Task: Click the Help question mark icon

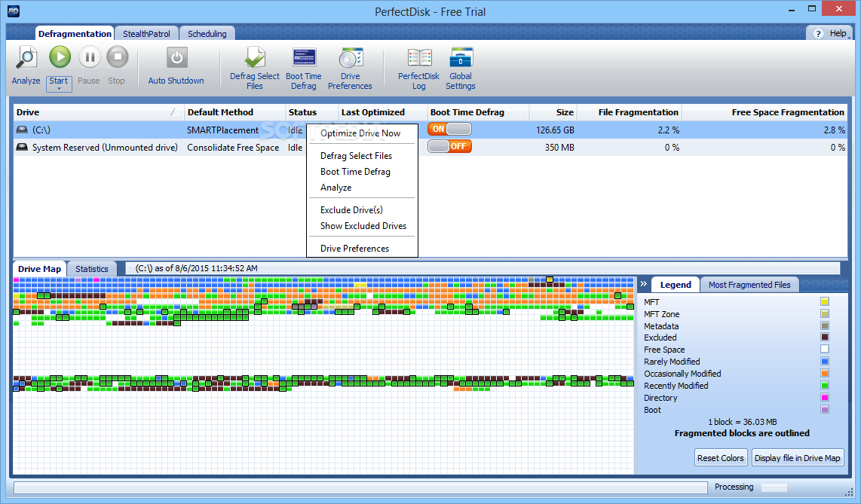Action: (x=818, y=33)
